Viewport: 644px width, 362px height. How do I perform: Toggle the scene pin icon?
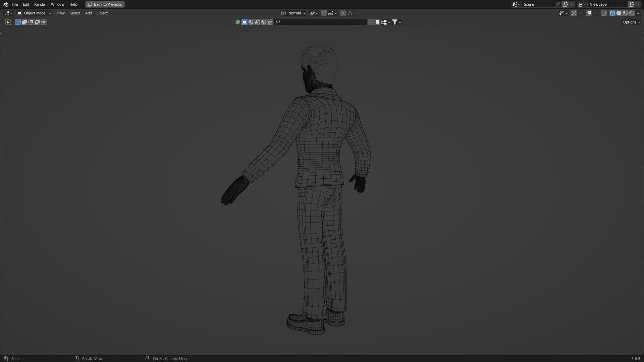point(558,4)
